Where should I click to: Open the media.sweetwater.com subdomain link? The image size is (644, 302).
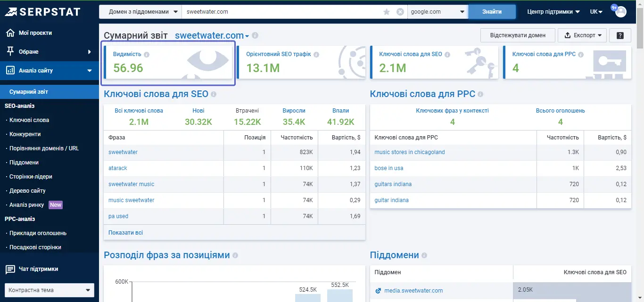(x=413, y=291)
